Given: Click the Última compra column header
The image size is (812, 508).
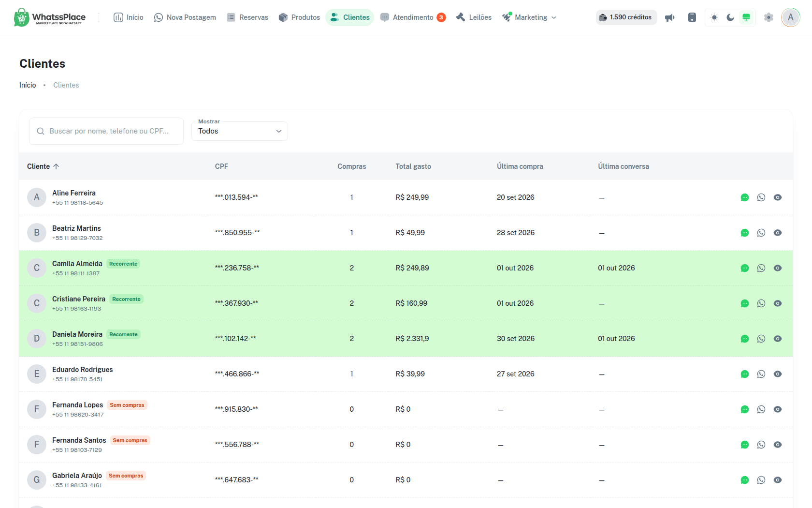Looking at the screenshot, I should (520, 166).
